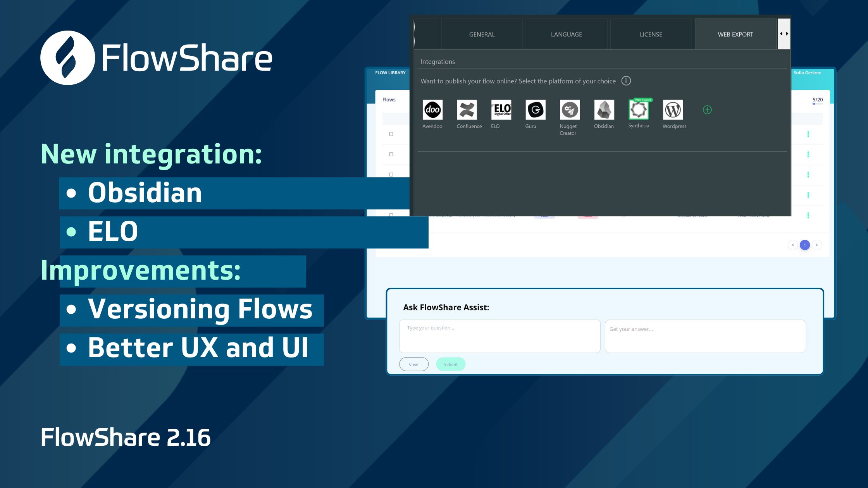Click the Clear button
This screenshot has width=868, height=488.
coord(414,364)
